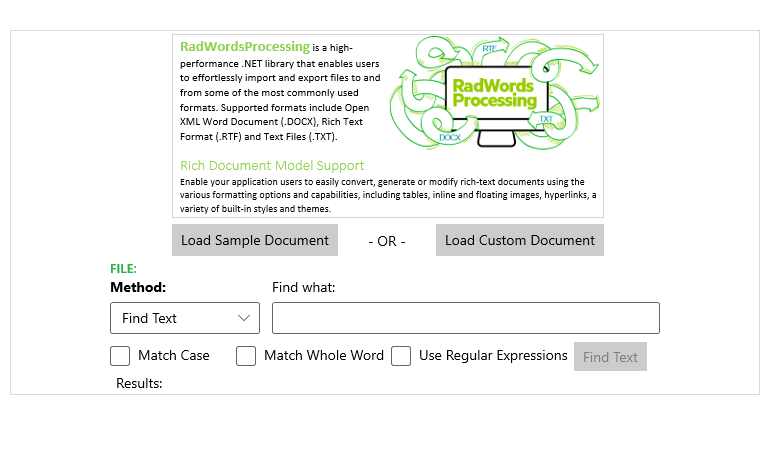The image size is (770, 455).
Task: Click the Results: label
Action: click(x=139, y=383)
